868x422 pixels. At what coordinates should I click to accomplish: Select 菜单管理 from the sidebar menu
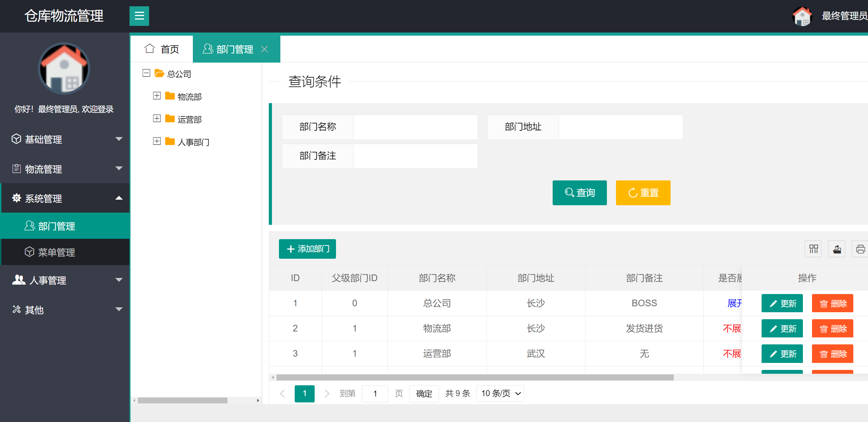[57, 252]
